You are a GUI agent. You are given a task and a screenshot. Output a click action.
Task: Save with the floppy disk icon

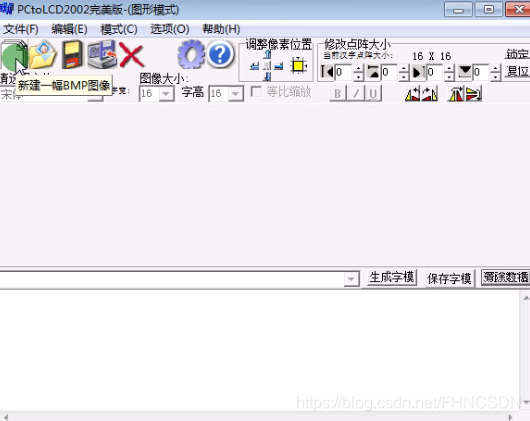[x=72, y=54]
